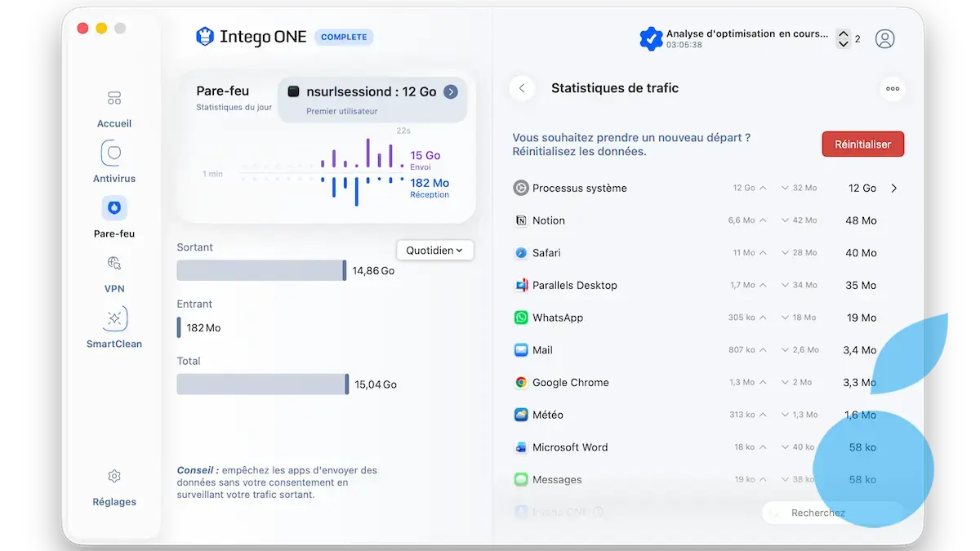
Task: Click the Recherchez search field
Action: tap(833, 513)
